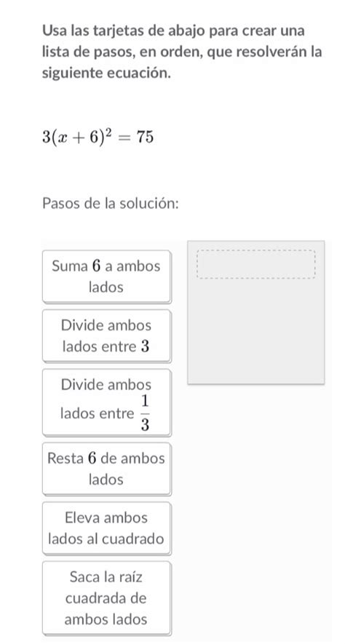This screenshot has width=345, height=644.
Task: Click the 1/3 fraction inside the card
Action: pos(145,413)
